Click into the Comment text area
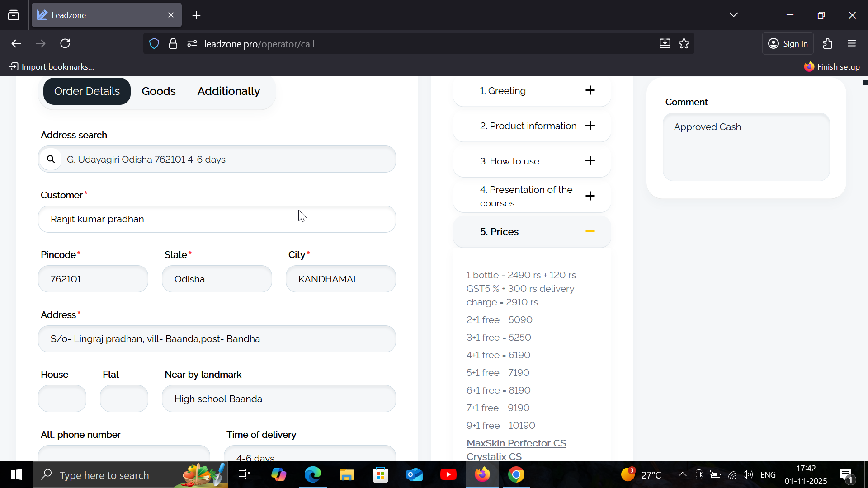 pyautogui.click(x=746, y=147)
